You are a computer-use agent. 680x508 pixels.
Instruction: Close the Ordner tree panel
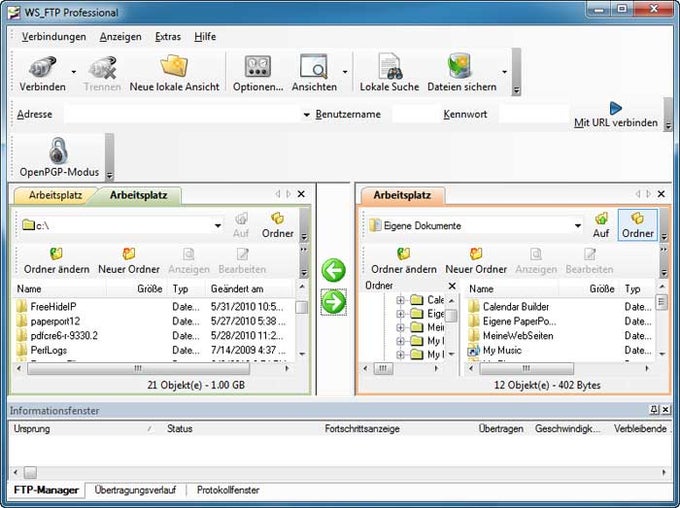click(x=452, y=286)
